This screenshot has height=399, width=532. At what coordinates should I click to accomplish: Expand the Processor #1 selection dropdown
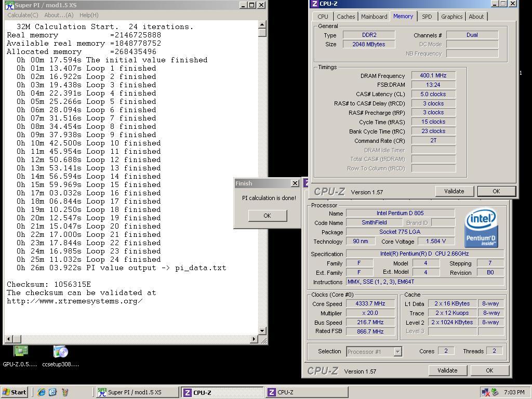coord(397,352)
